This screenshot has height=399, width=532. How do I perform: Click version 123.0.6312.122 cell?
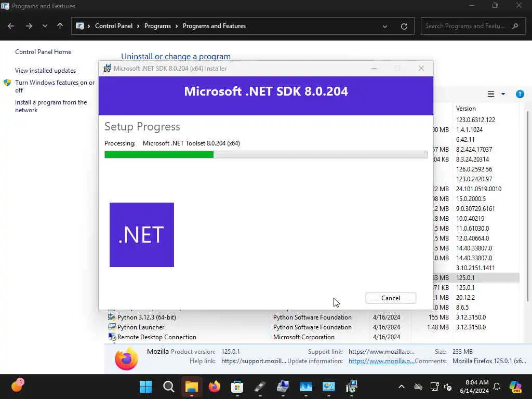(475, 120)
